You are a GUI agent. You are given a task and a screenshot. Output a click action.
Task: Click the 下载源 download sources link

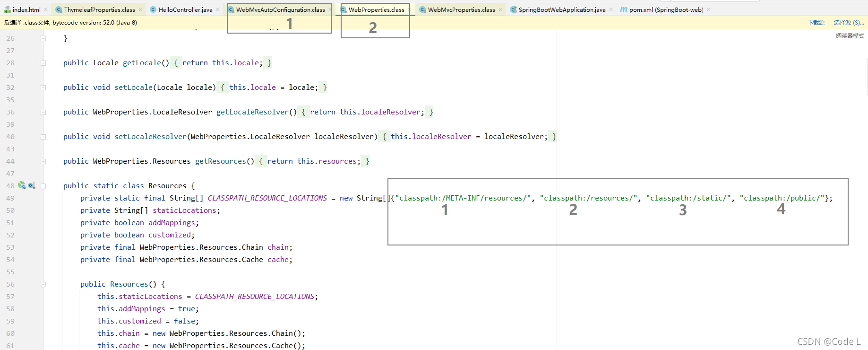point(816,22)
